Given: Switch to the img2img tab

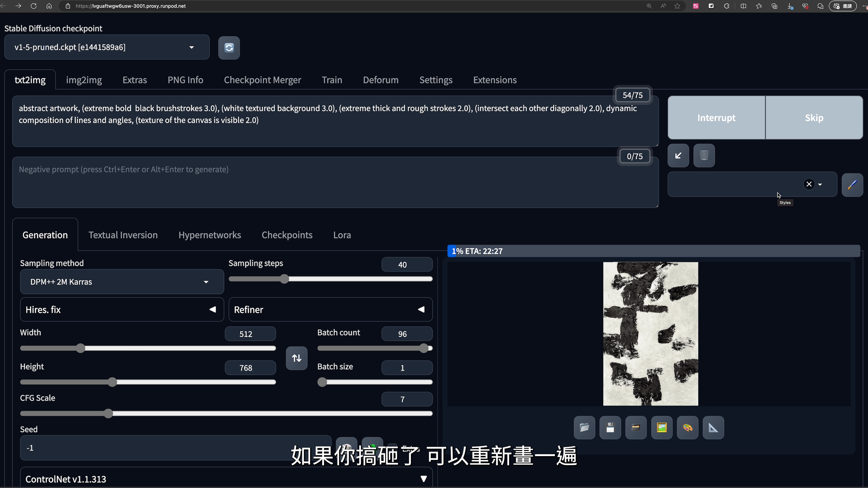Looking at the screenshot, I should coord(84,80).
